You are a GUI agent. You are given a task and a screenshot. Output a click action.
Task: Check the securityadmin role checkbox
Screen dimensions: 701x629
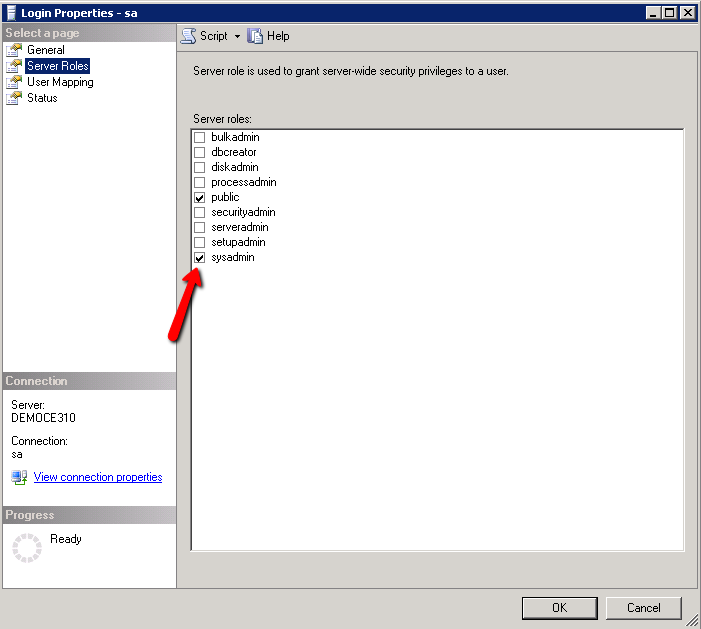click(200, 213)
